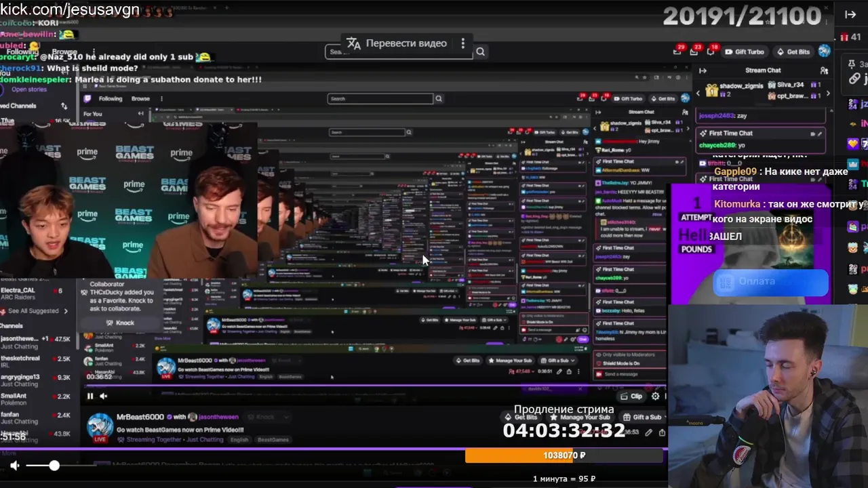868x488 pixels.
Task: Click the Knock button in the Collaborator popup
Action: tap(120, 323)
